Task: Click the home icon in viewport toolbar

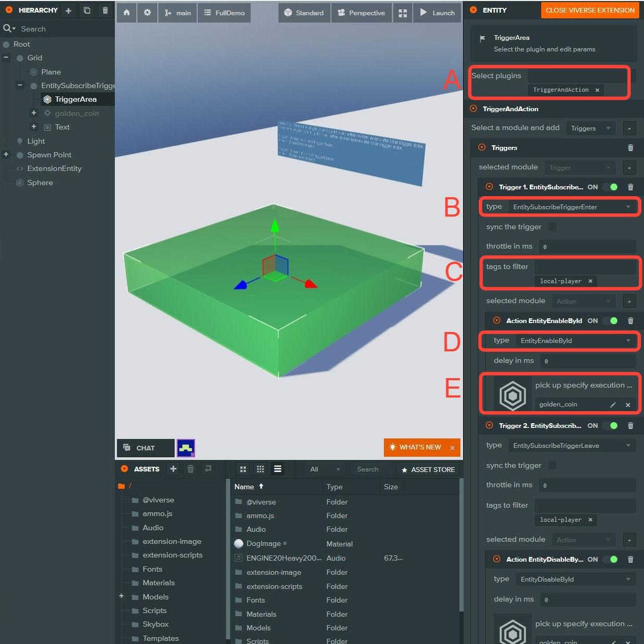Action: 126,13
